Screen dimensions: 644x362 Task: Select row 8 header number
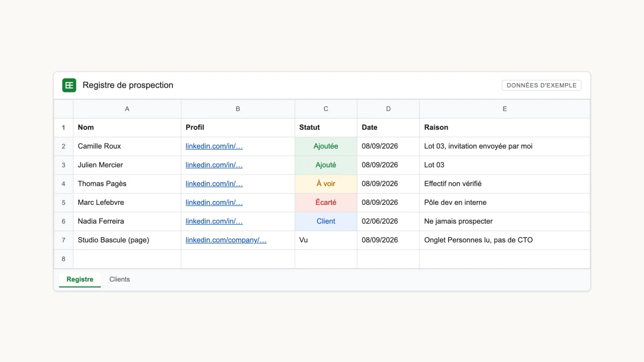pyautogui.click(x=63, y=260)
